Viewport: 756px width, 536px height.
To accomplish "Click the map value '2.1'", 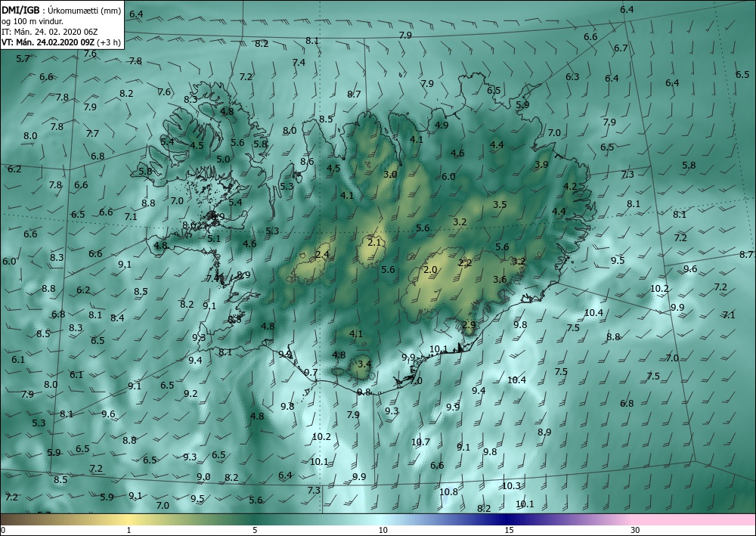I will (374, 243).
